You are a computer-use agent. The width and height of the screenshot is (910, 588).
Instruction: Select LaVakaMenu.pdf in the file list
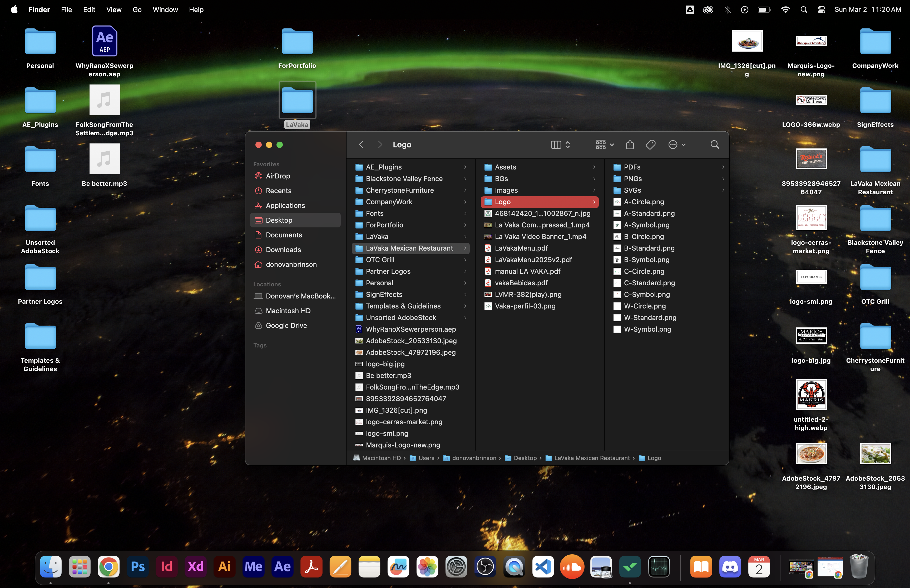coord(521,248)
